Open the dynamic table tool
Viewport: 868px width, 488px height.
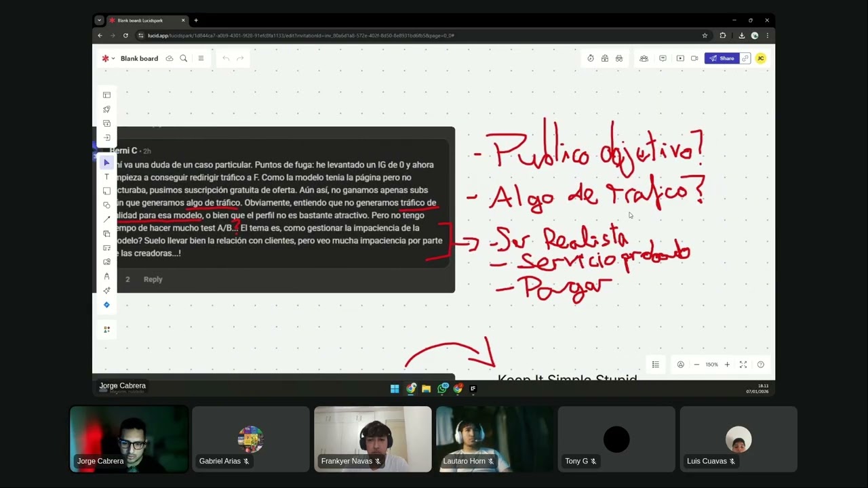[106, 248]
